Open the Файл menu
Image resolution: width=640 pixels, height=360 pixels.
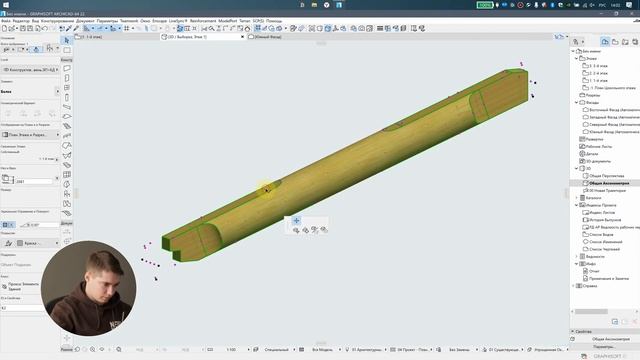point(6,21)
